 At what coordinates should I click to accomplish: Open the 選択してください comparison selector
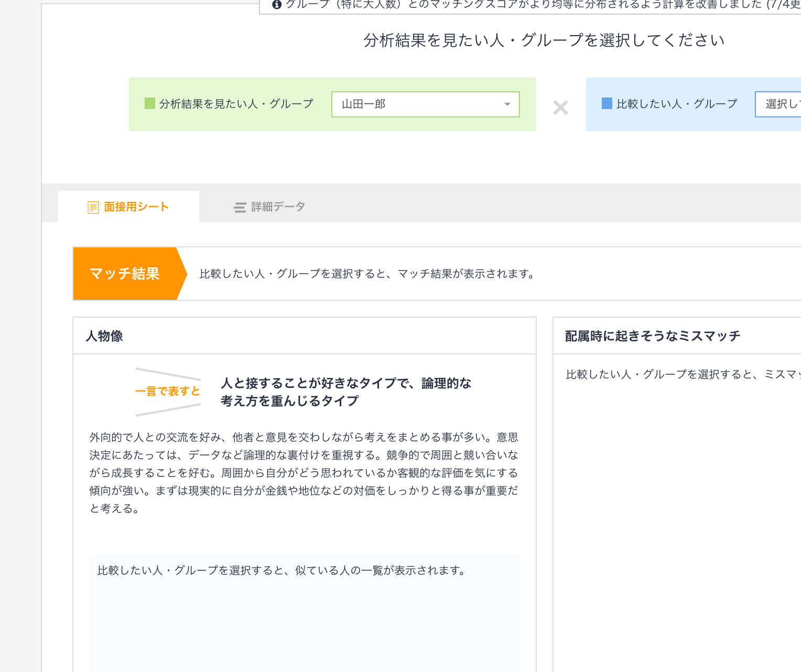click(x=781, y=104)
